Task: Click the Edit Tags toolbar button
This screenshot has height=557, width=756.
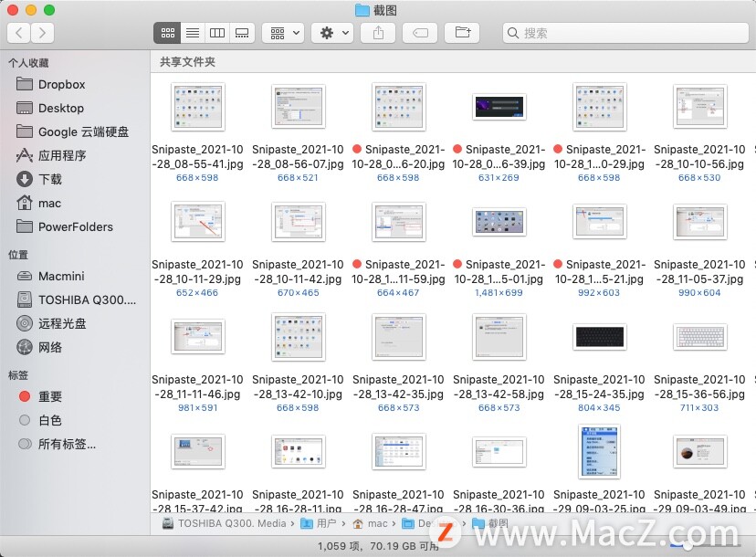Action: (x=420, y=33)
